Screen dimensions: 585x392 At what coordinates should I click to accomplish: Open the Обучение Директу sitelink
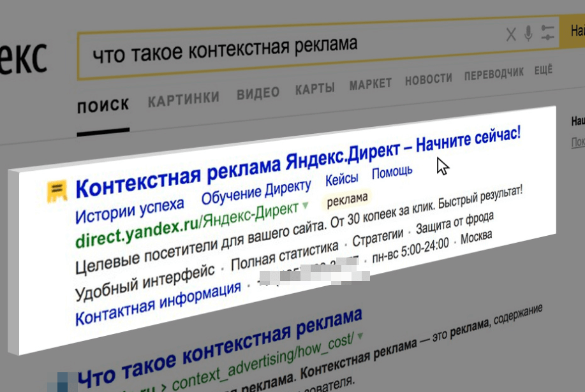point(256,192)
